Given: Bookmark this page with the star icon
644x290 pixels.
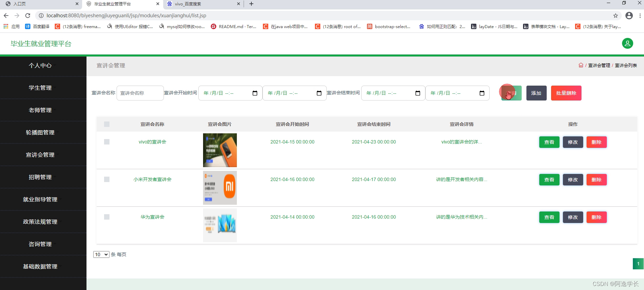Looking at the screenshot, I should point(616,16).
